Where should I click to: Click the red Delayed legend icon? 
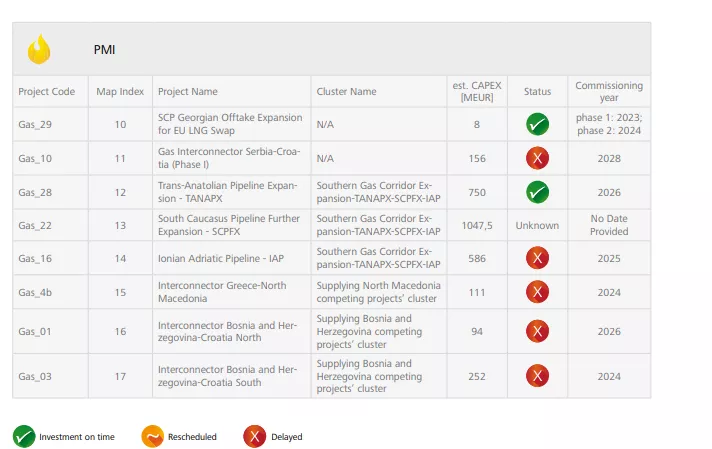tap(255, 436)
